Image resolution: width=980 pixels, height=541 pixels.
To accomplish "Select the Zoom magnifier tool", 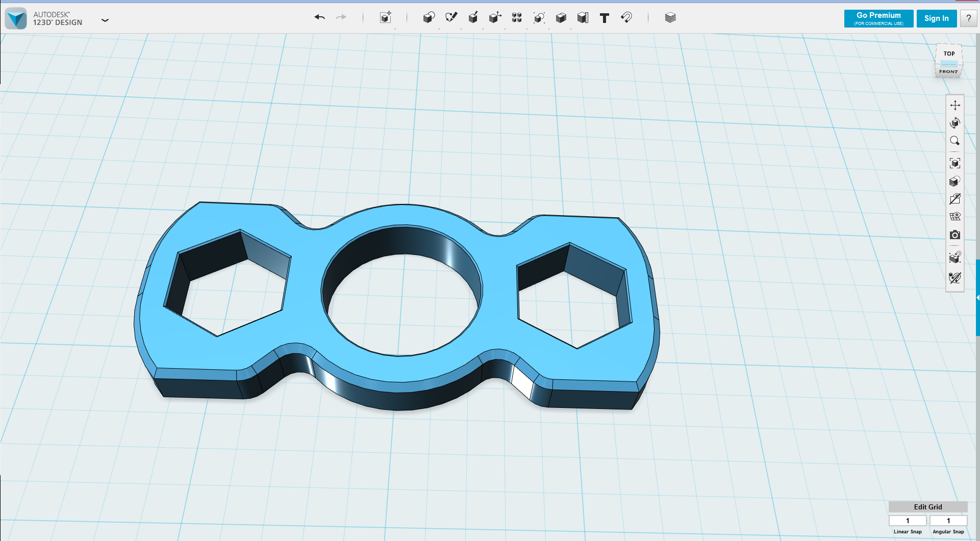I will 955,141.
